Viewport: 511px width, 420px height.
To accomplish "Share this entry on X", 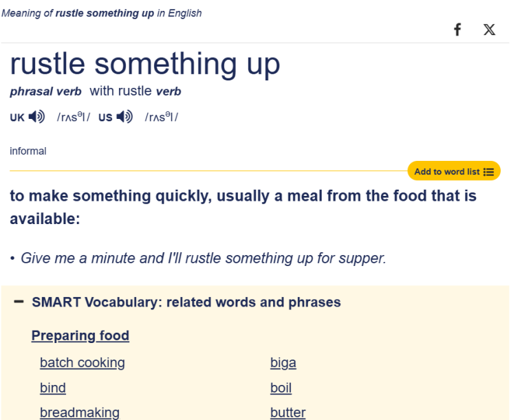I will (x=489, y=30).
